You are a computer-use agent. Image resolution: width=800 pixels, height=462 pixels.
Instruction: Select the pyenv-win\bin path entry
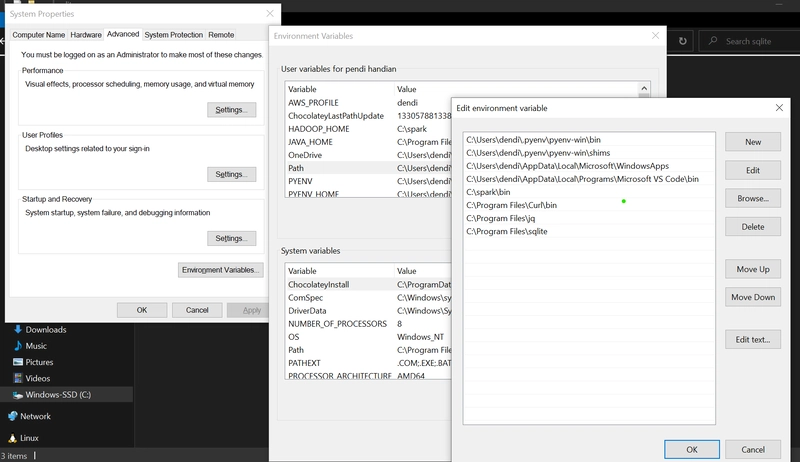pyautogui.click(x=589, y=140)
